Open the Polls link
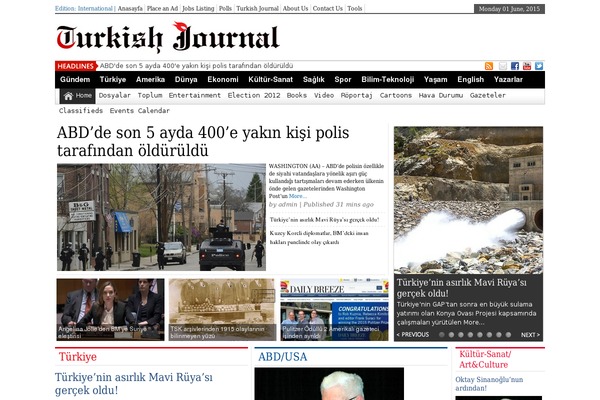Screen dimensions: 600x400 pos(225,8)
